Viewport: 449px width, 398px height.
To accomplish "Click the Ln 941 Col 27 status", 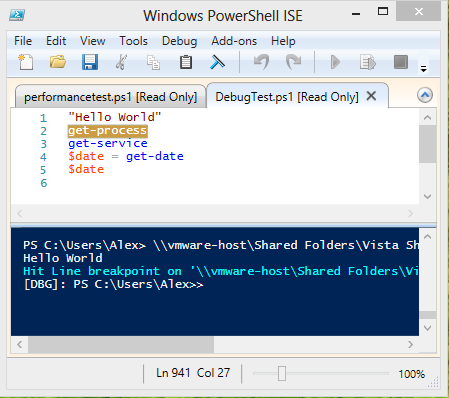I will pyautogui.click(x=193, y=373).
